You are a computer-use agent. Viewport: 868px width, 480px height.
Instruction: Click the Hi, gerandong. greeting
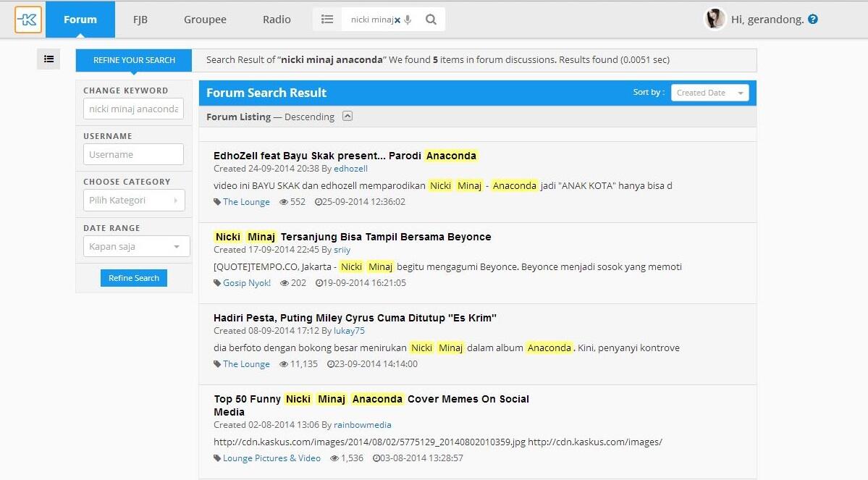click(767, 20)
